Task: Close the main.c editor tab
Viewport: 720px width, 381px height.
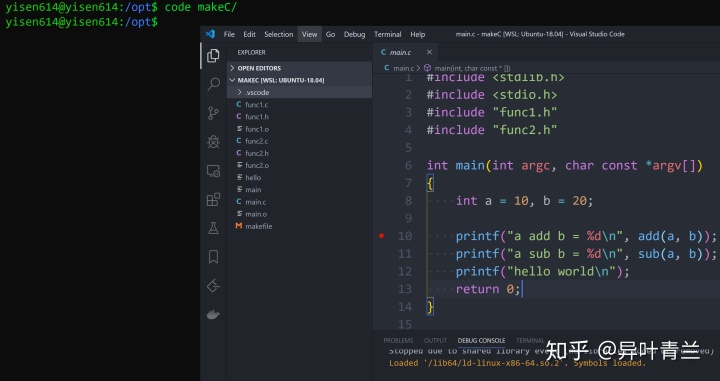Action: (429, 52)
